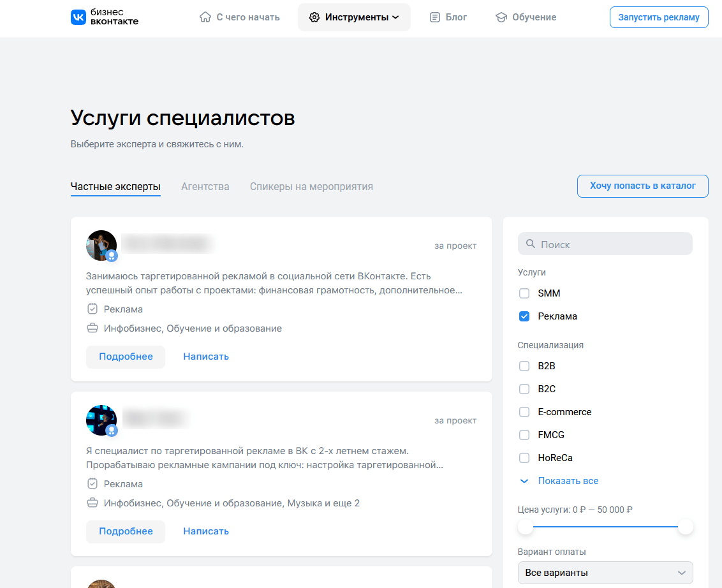Click the VK Business logo icon
Image resolution: width=722 pixels, height=588 pixels.
[x=78, y=17]
